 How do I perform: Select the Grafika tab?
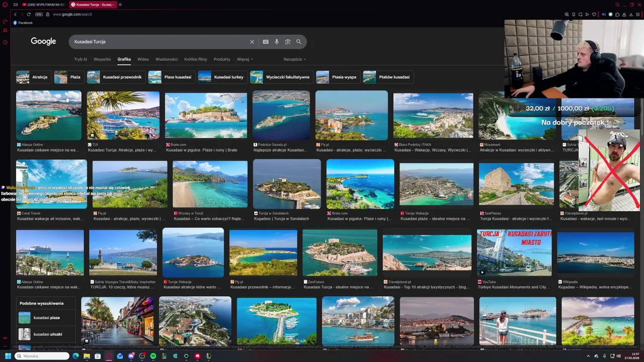[124, 59]
